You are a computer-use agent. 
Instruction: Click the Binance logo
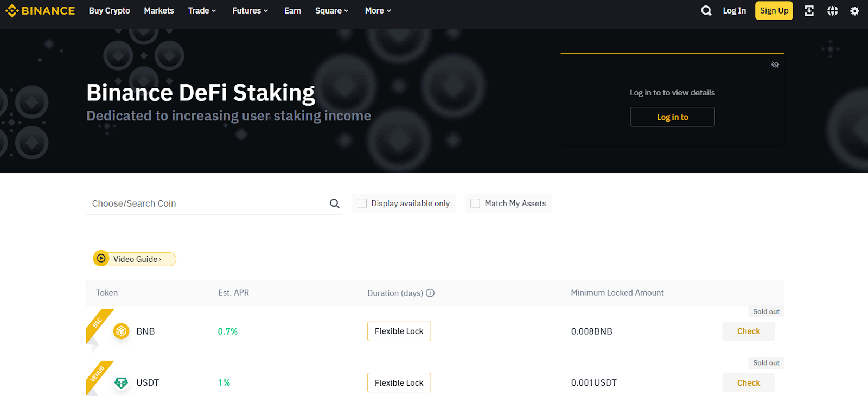tap(40, 11)
